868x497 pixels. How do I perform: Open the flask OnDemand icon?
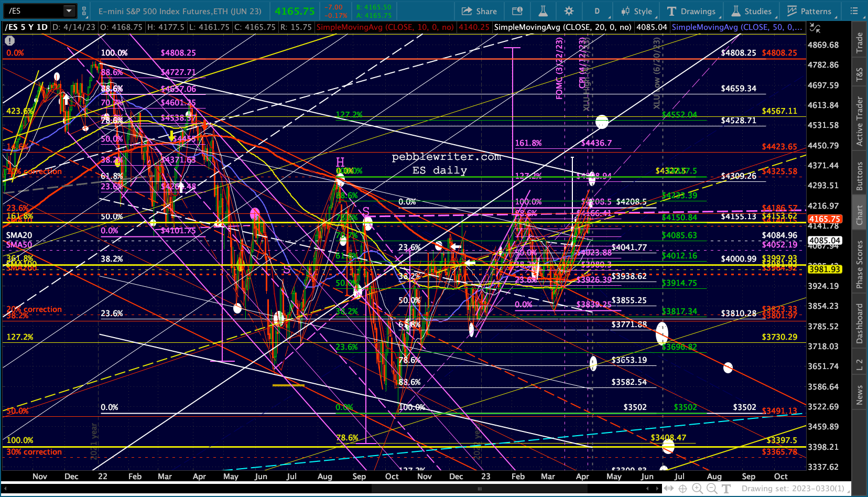[543, 11]
